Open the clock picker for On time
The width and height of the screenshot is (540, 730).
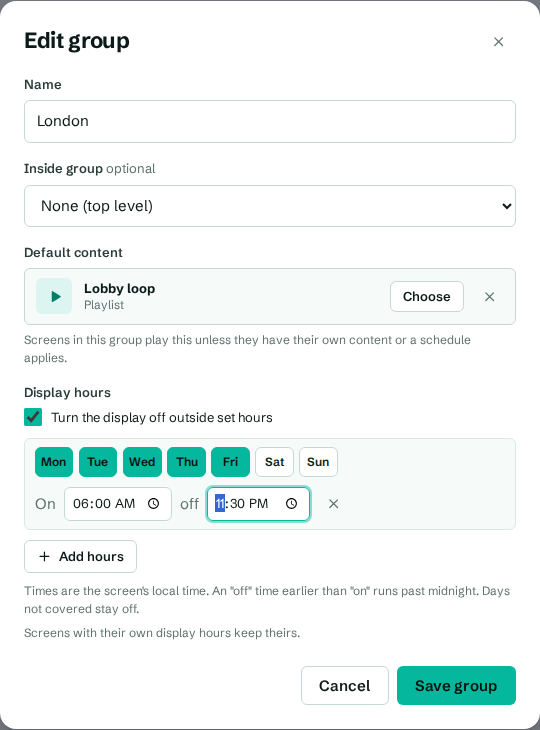tap(154, 504)
